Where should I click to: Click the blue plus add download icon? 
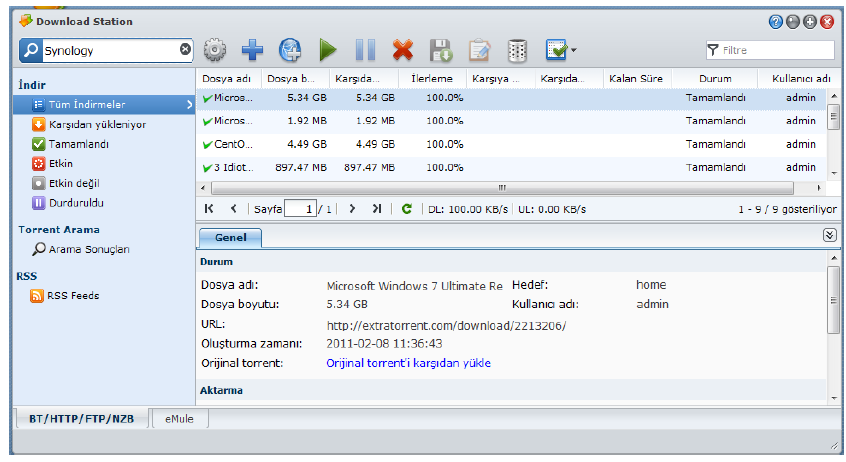252,49
